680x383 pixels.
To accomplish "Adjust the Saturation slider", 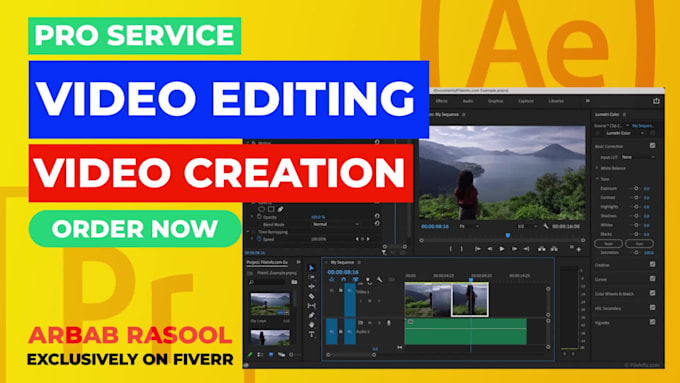I will pyautogui.click(x=636, y=252).
